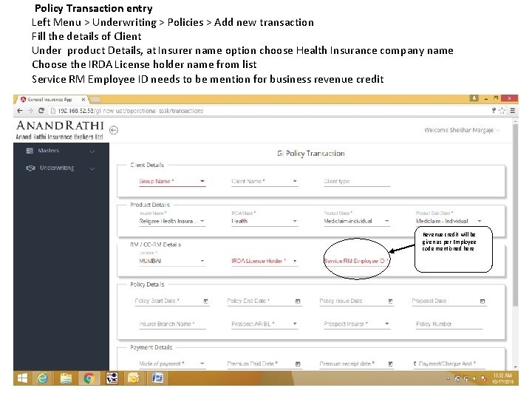Viewport: 532px width, 399px height.
Task: Click the taskbar clock showing 11:55 AM
Action: [502, 378]
